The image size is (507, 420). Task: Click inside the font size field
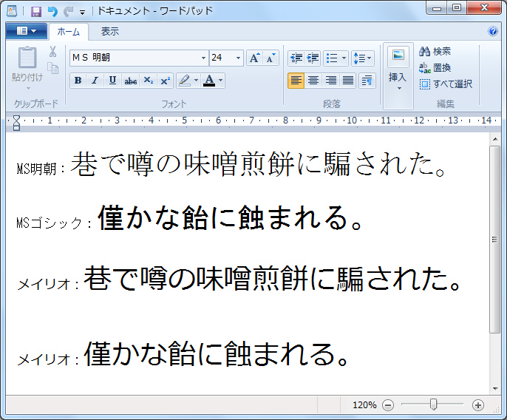[222, 58]
